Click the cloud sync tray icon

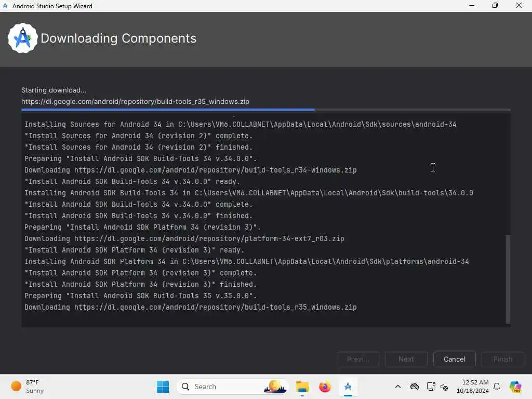pyautogui.click(x=415, y=387)
